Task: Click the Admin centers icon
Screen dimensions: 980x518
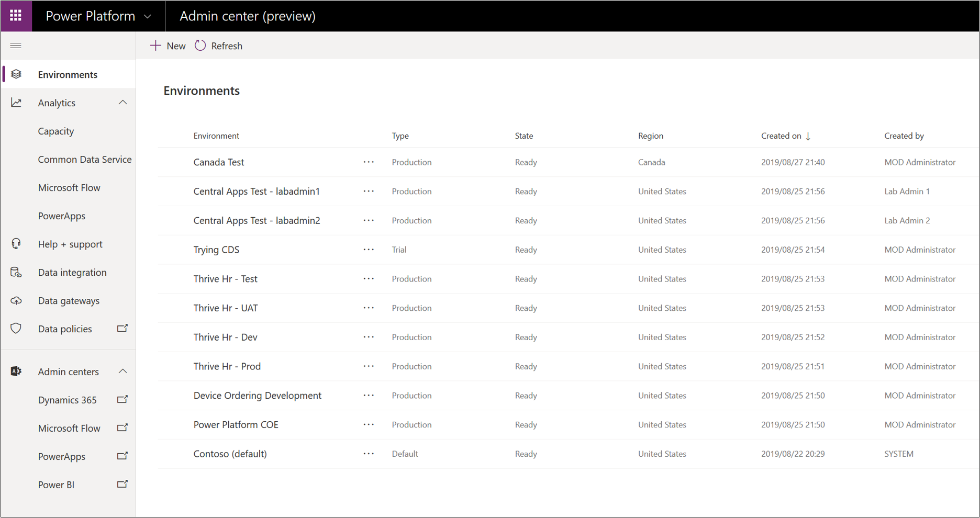Action: tap(16, 371)
